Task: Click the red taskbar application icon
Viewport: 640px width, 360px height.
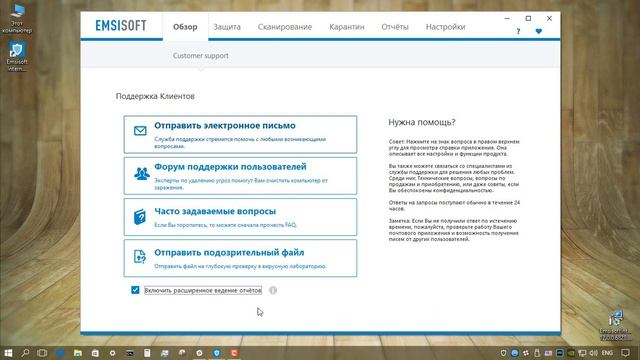Action: pos(234,353)
